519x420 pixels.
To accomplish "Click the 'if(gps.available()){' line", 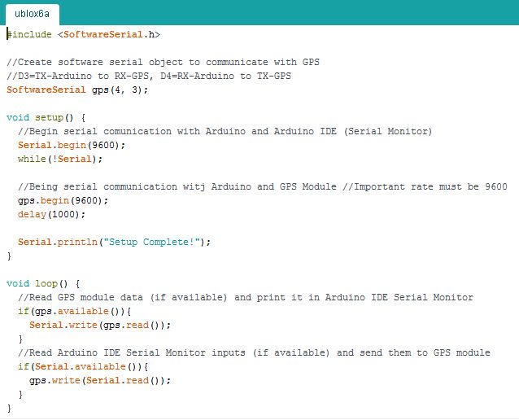I will click(75, 312).
